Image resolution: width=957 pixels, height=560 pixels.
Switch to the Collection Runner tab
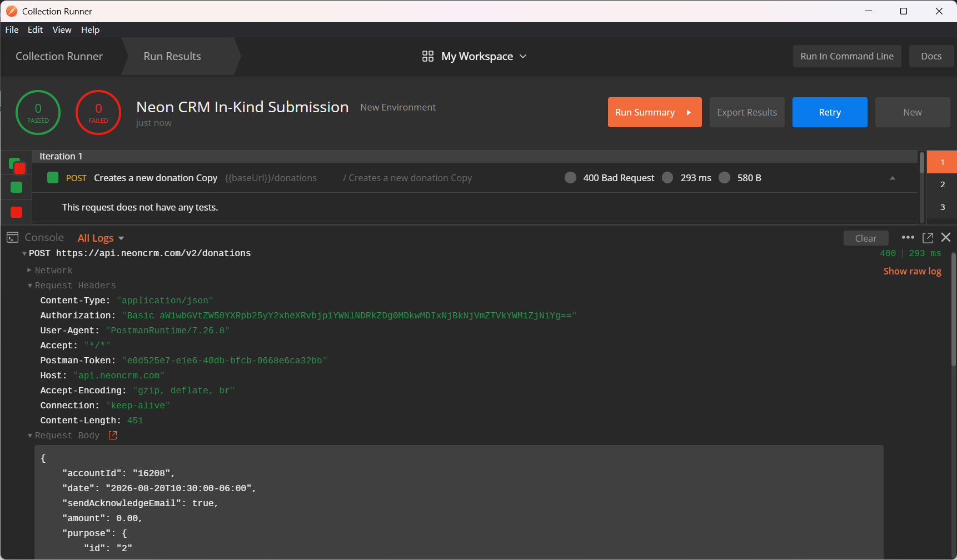click(59, 56)
